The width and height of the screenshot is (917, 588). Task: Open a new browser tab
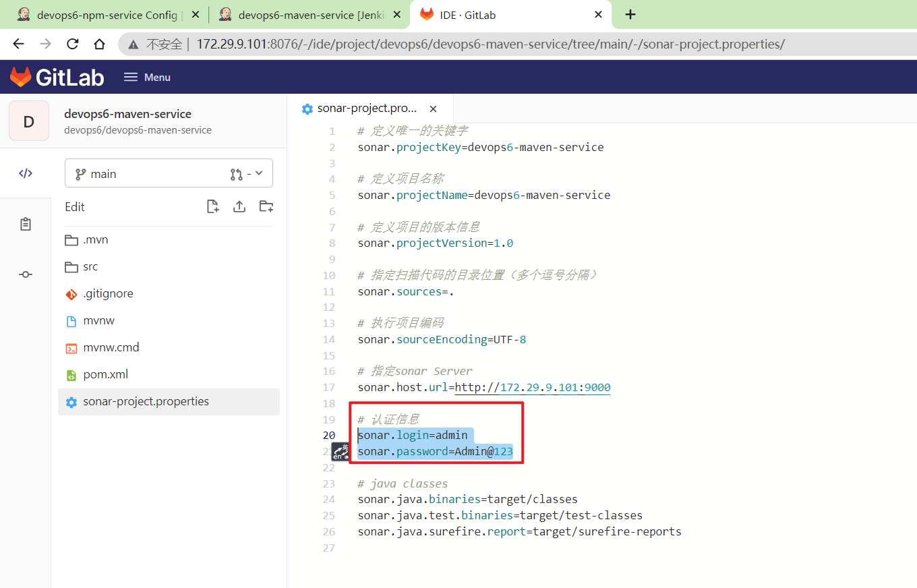pos(630,15)
